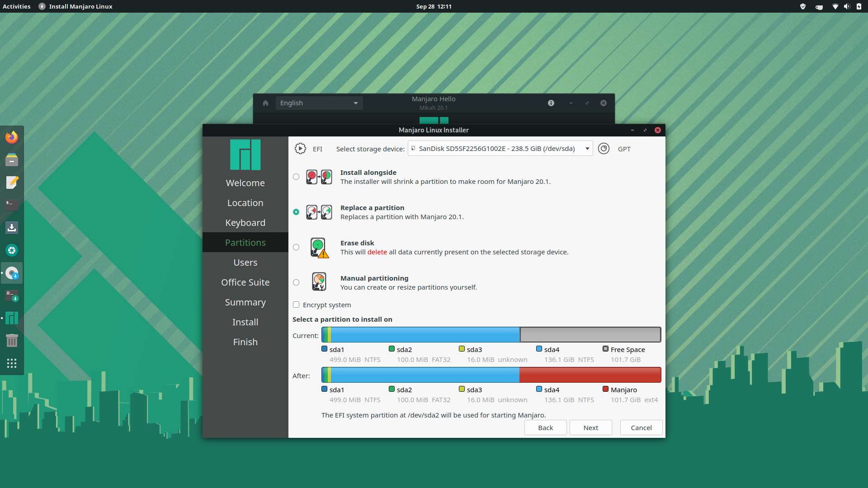
Task: Click the sda2 legend entry under Current
Action: point(420,354)
